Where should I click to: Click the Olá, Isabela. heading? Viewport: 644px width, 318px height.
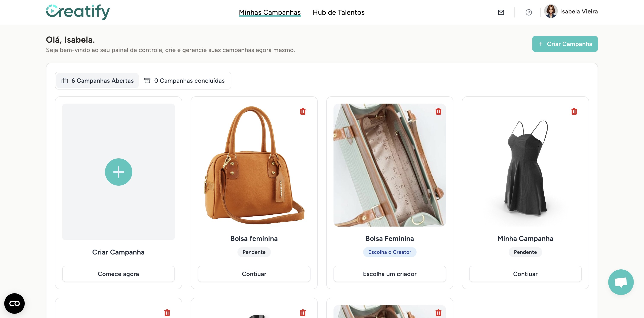tap(70, 40)
